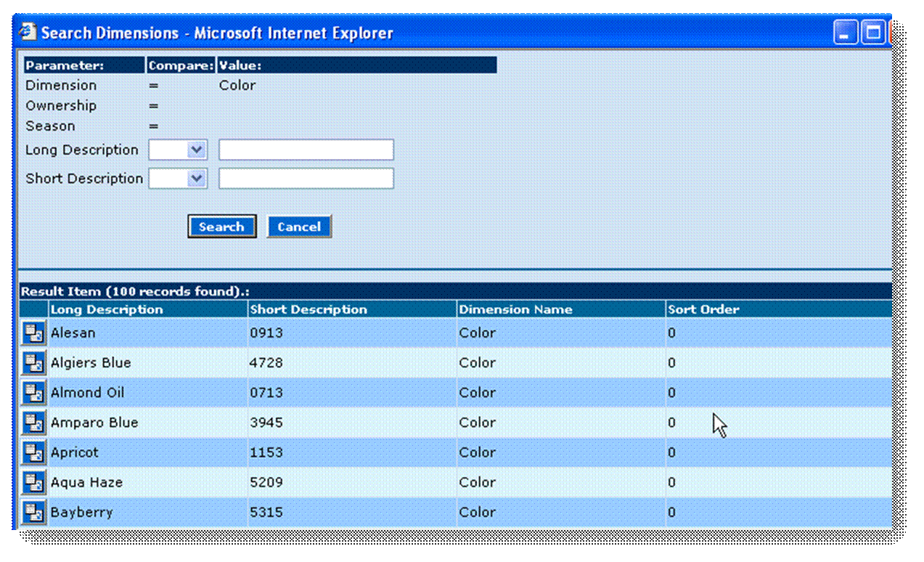This screenshot has height=562, width=924.
Task: Click Color dimension name in Bayberry row
Action: pyautogui.click(x=477, y=512)
